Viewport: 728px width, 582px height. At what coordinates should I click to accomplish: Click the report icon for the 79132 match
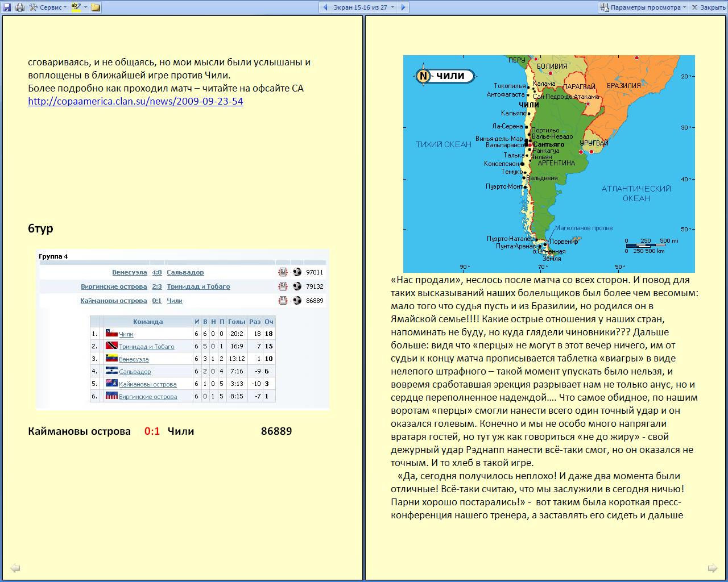click(283, 286)
